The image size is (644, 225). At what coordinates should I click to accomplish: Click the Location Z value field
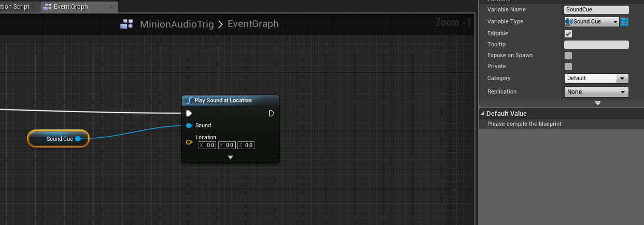pos(246,145)
